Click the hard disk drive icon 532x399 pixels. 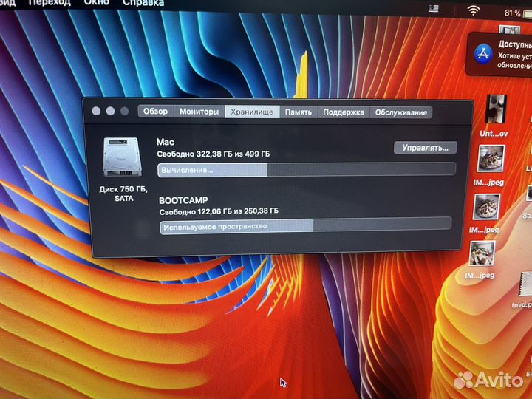122,157
